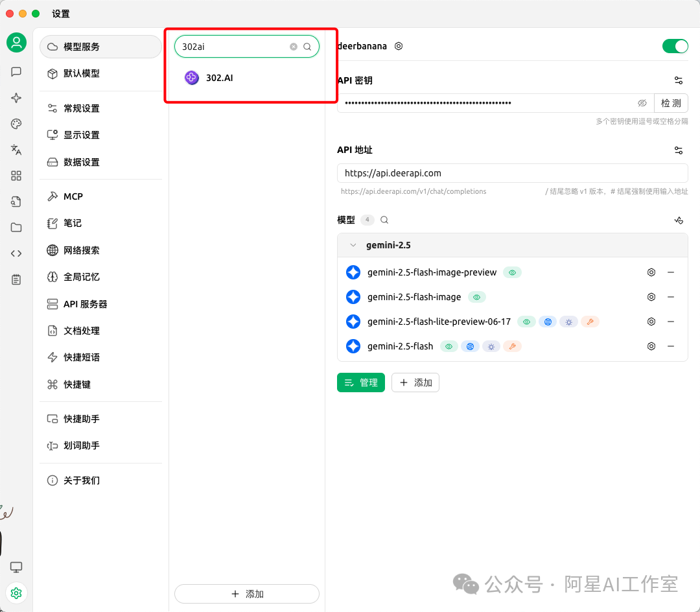Open API key list settings icon
The image size is (700, 612).
click(679, 80)
